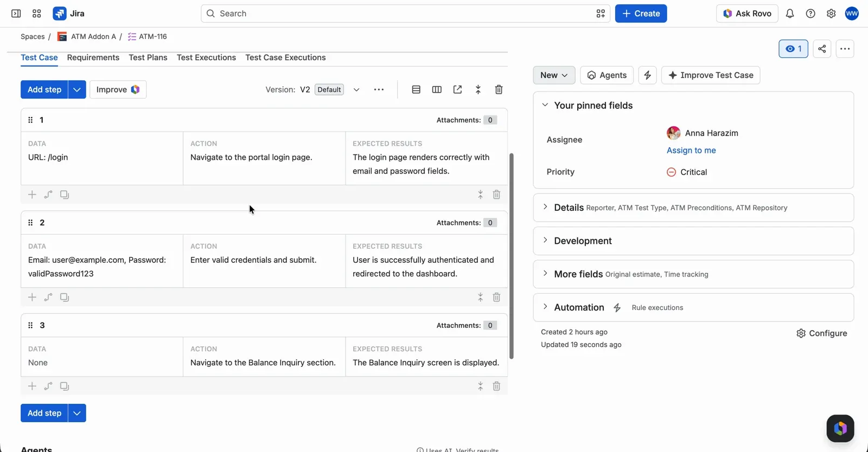Click Configure in the details panel
This screenshot has height=452, width=868.
click(821, 333)
